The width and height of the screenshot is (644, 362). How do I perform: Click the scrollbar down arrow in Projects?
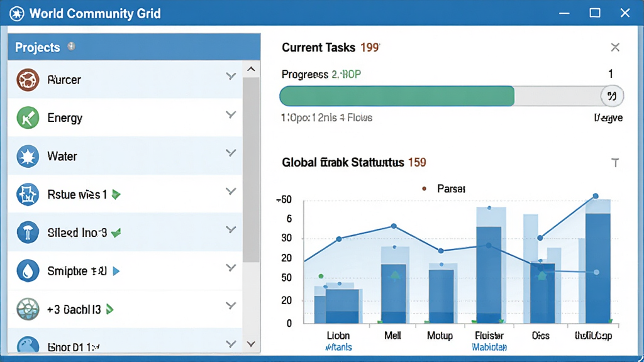coord(252,344)
